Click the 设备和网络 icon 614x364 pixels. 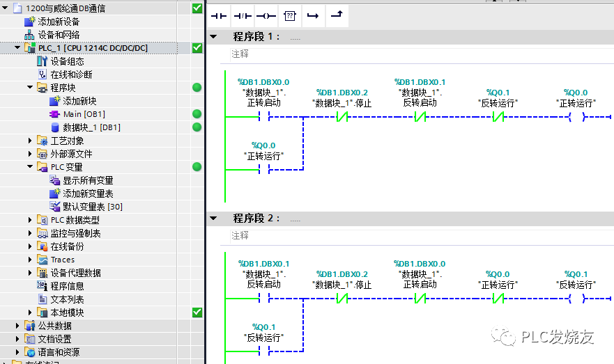(29, 35)
